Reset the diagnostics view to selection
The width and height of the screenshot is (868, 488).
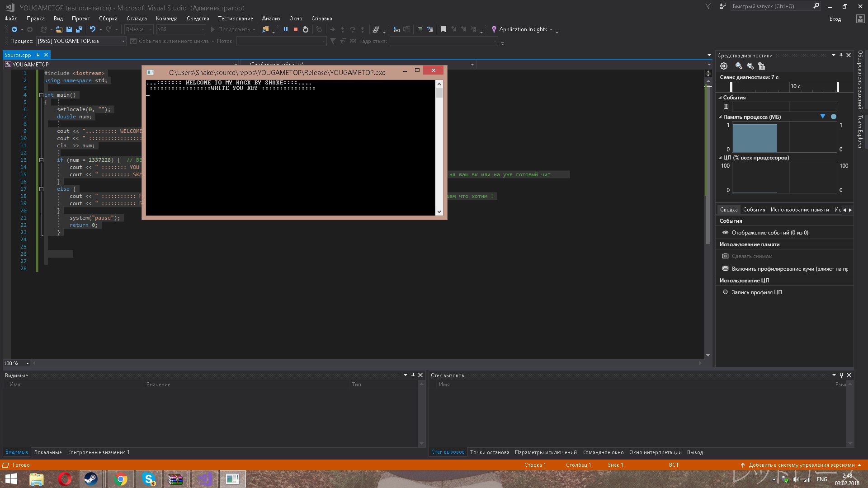click(x=762, y=66)
